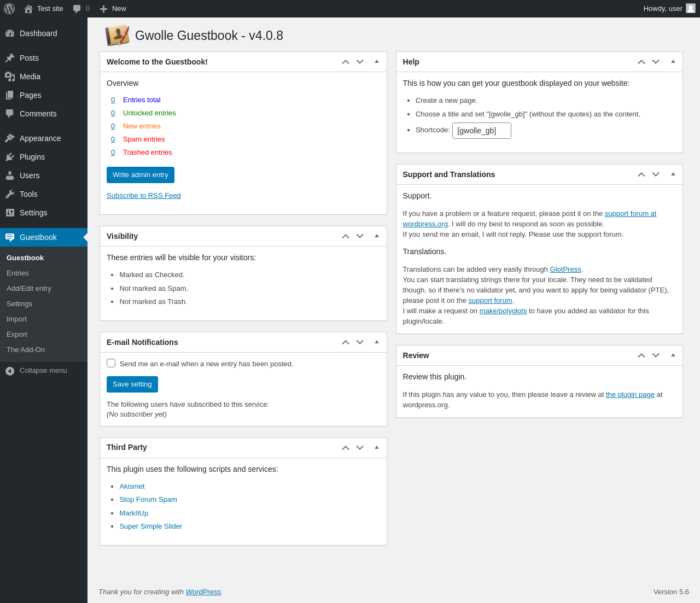700x603 pixels.
Task: Click the Tools wrench icon
Action: (10, 194)
